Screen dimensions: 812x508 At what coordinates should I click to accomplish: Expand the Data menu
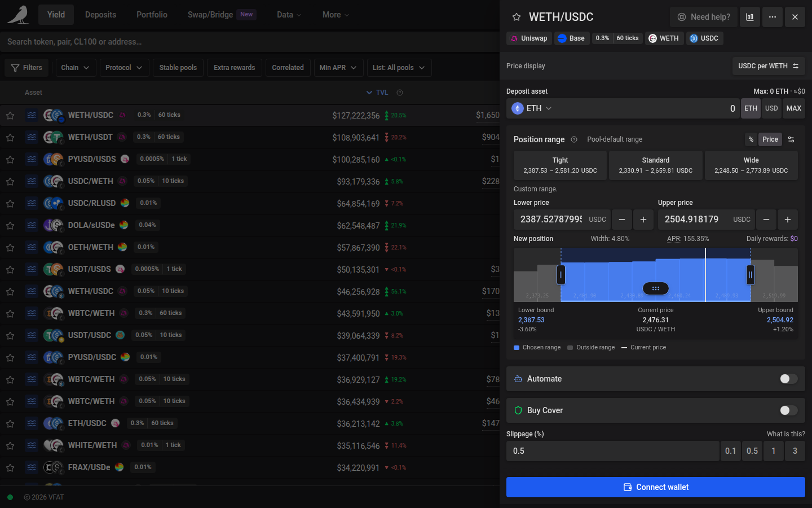pos(289,15)
